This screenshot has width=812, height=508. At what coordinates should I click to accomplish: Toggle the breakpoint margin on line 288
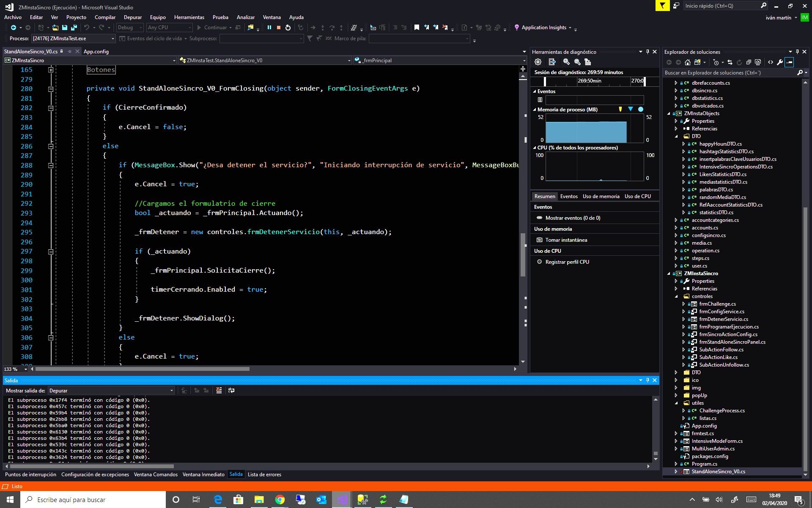tap(8, 165)
